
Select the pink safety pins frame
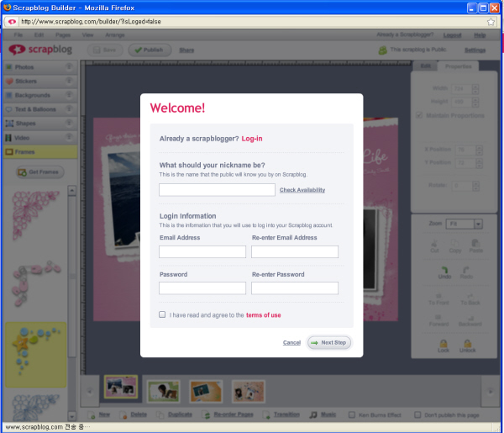(35, 283)
